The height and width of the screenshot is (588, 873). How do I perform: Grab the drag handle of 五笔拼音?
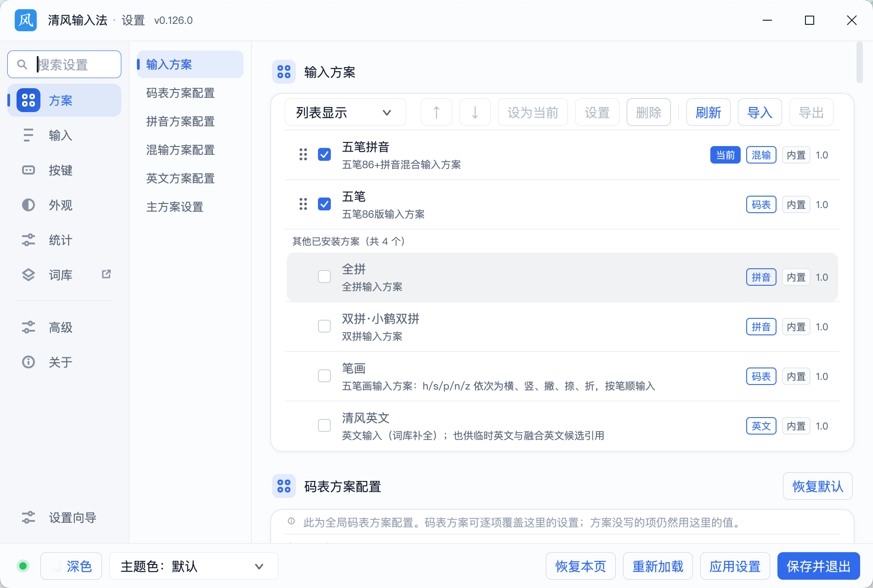tap(303, 154)
